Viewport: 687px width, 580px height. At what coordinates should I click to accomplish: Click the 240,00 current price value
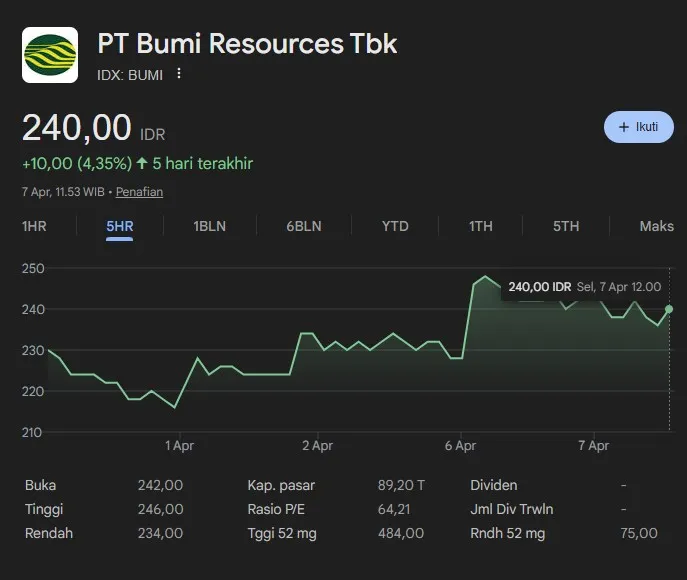coord(77,127)
